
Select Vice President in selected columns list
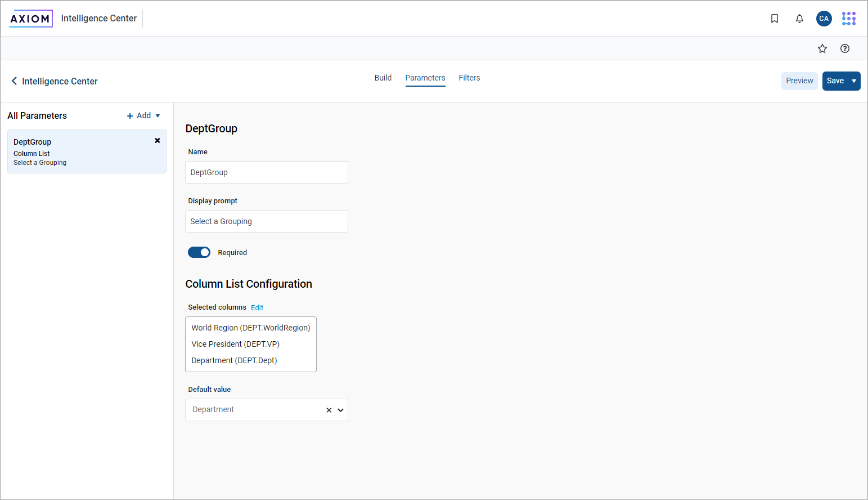point(235,344)
